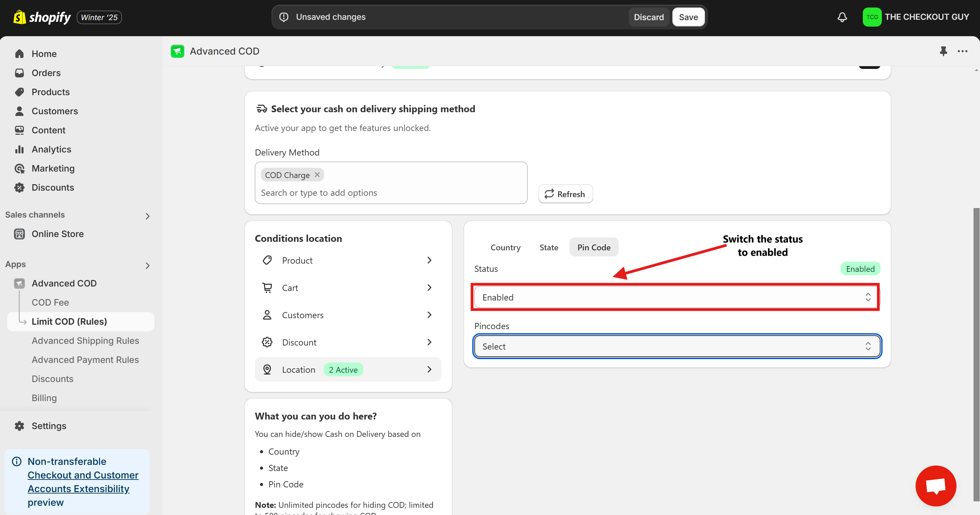Viewport: 980px width, 515px height.
Task: Click the Discounts badge icon in sidebar
Action: (19, 187)
